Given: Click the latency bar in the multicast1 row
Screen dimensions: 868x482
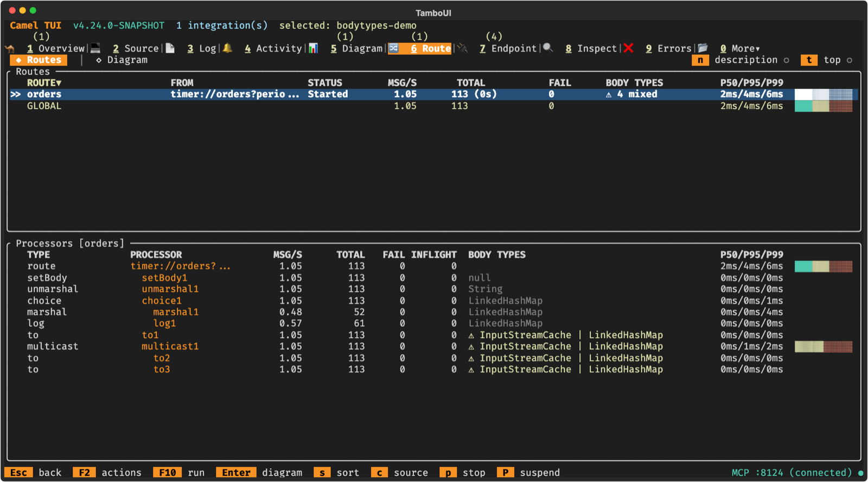Looking at the screenshot, I should coord(824,347).
